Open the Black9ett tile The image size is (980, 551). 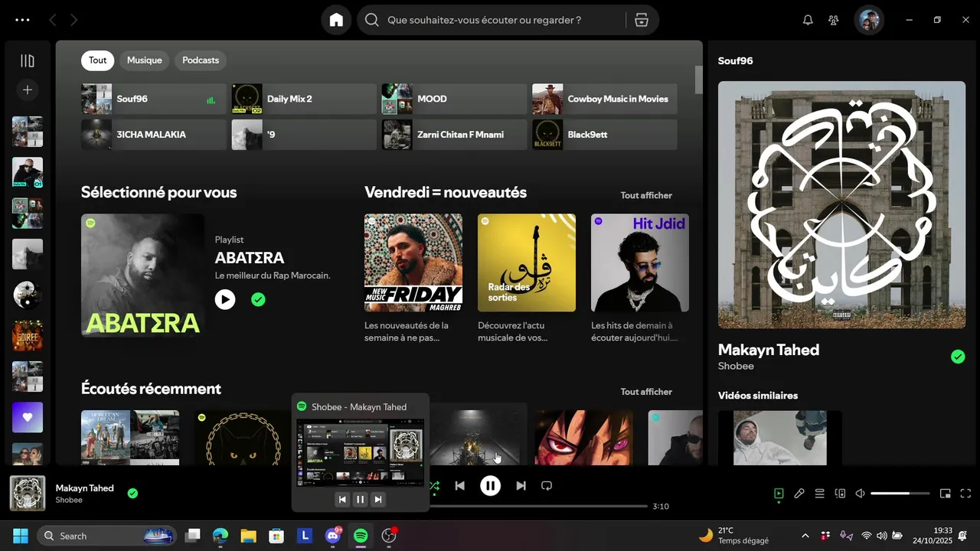[605, 135]
